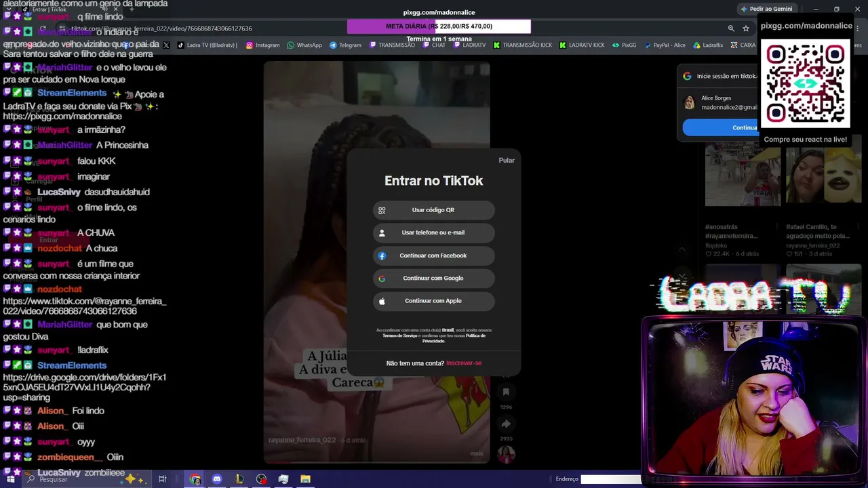Open the LADRATV KICK bookmark
The height and width of the screenshot is (488, 868).
coord(582,45)
